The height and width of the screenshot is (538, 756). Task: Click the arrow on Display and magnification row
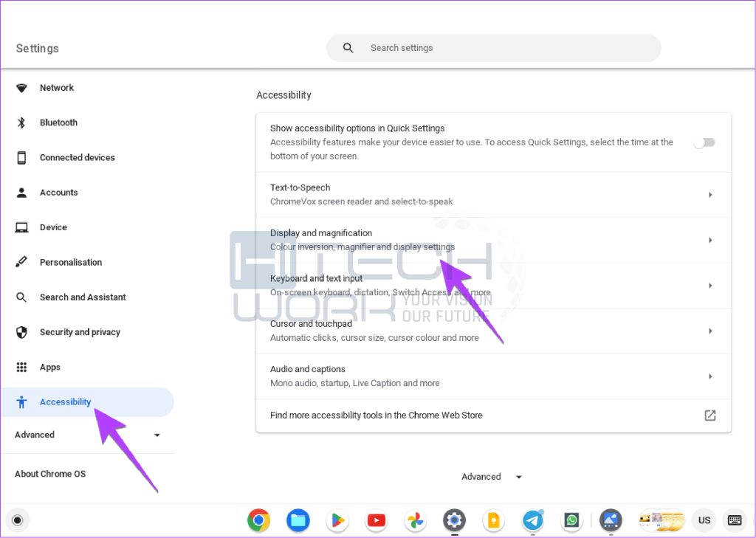pyautogui.click(x=710, y=240)
